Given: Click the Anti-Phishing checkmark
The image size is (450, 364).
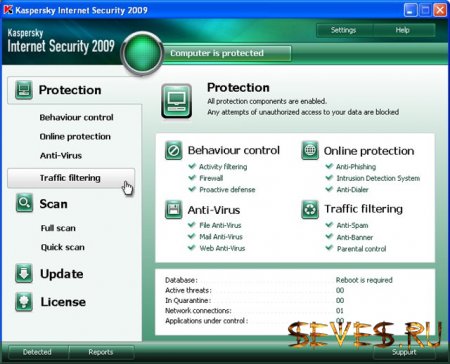Looking at the screenshot, I should [329, 166].
